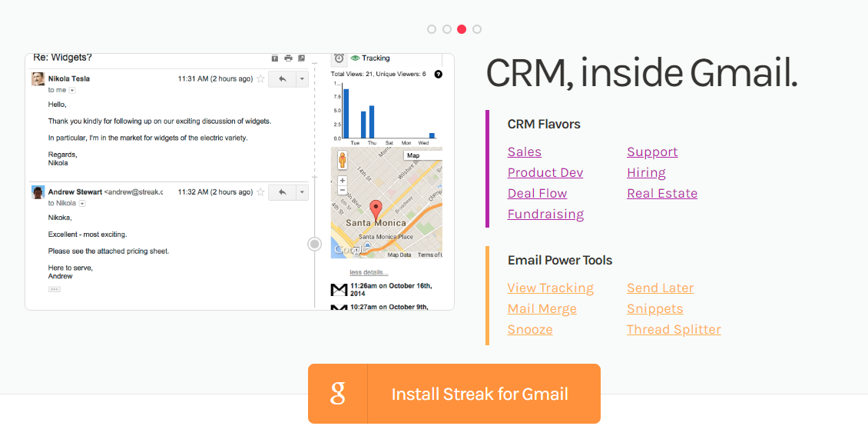Go to the Mail Merge link
The width and height of the screenshot is (868, 446).
click(x=542, y=308)
